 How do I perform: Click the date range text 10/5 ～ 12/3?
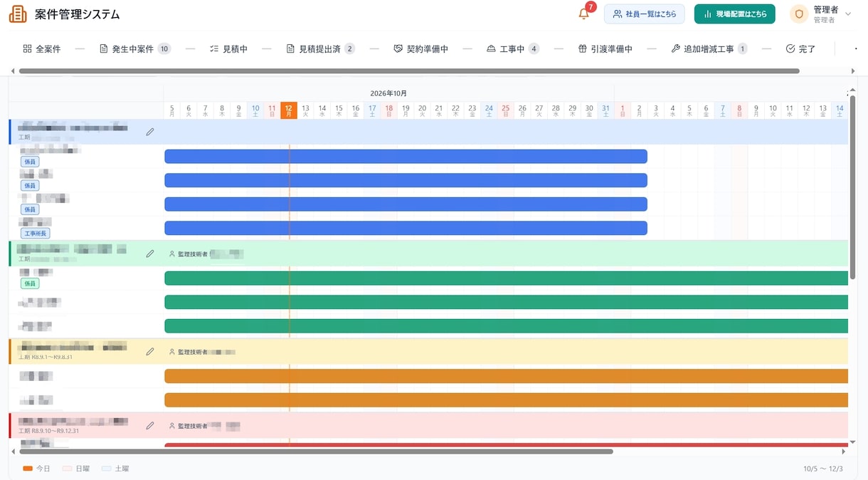click(823, 469)
